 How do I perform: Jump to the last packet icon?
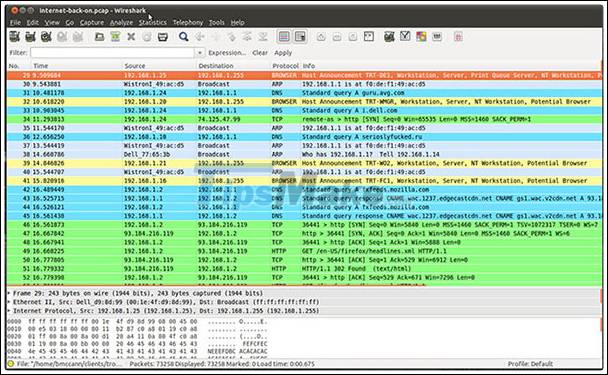tap(263, 37)
